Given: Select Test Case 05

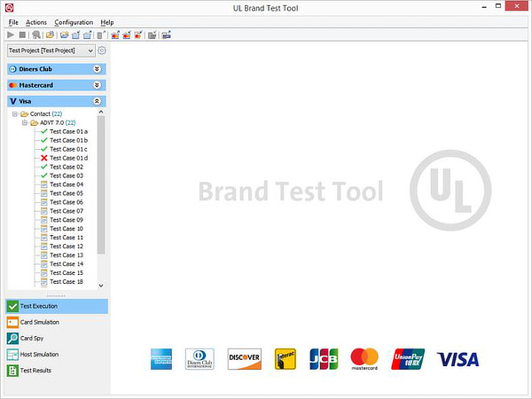Looking at the screenshot, I should (x=66, y=193).
